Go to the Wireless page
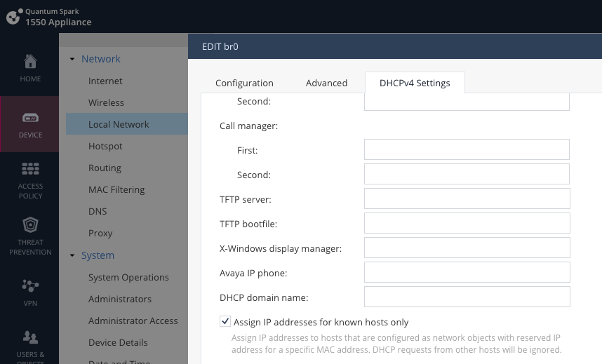The image size is (602, 364). coord(106,102)
